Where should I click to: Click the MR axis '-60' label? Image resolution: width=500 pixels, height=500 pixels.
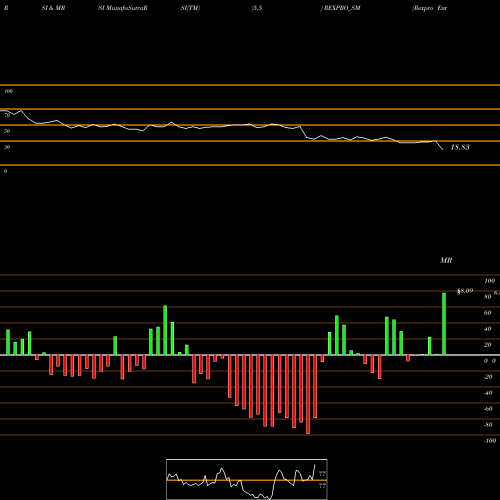click(x=488, y=409)
